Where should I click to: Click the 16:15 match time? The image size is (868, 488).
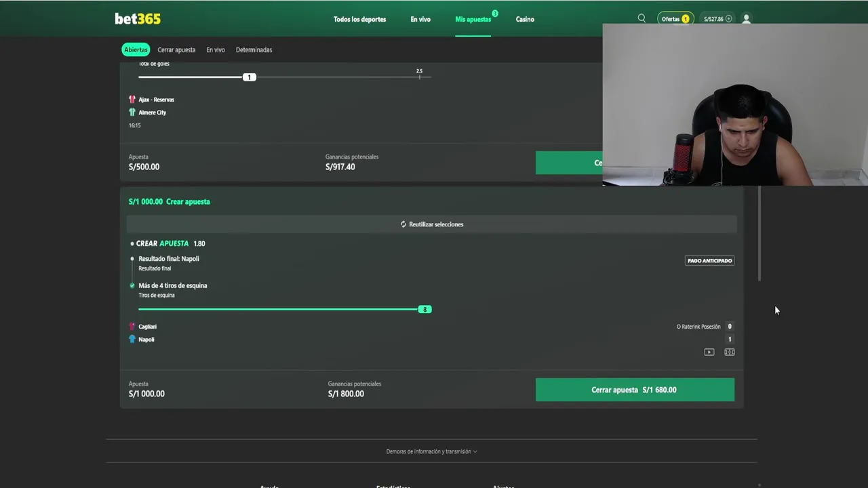134,125
